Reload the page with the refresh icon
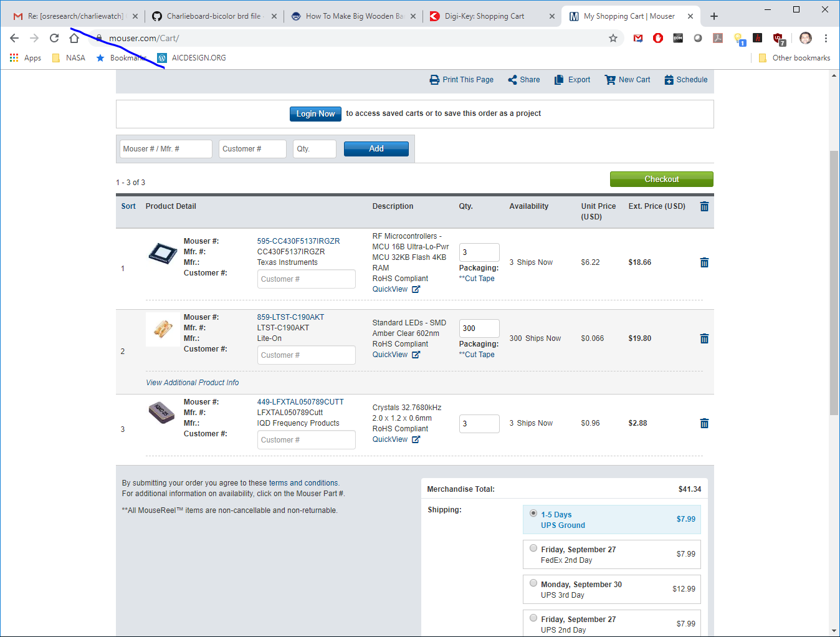Image resolution: width=840 pixels, height=637 pixels. (54, 38)
